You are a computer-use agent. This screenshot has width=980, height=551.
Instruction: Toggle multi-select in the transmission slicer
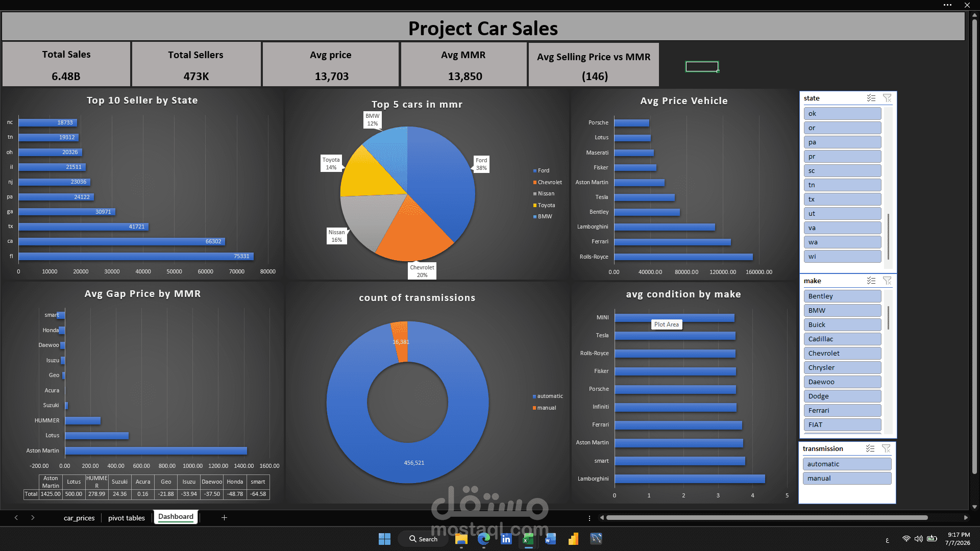tap(870, 448)
